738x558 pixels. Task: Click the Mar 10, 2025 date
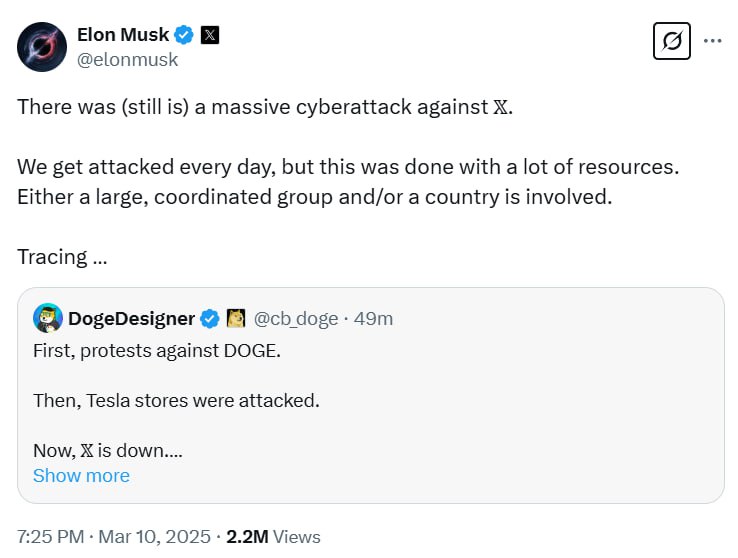click(x=154, y=537)
